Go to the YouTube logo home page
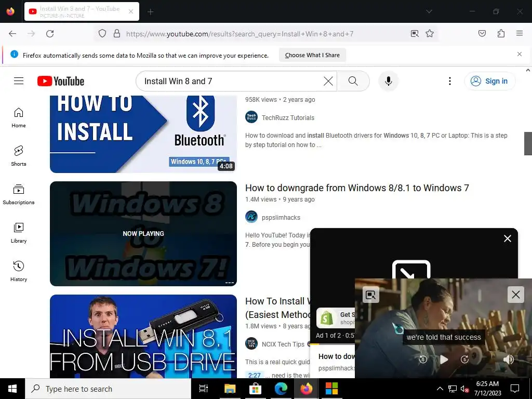 click(61, 81)
